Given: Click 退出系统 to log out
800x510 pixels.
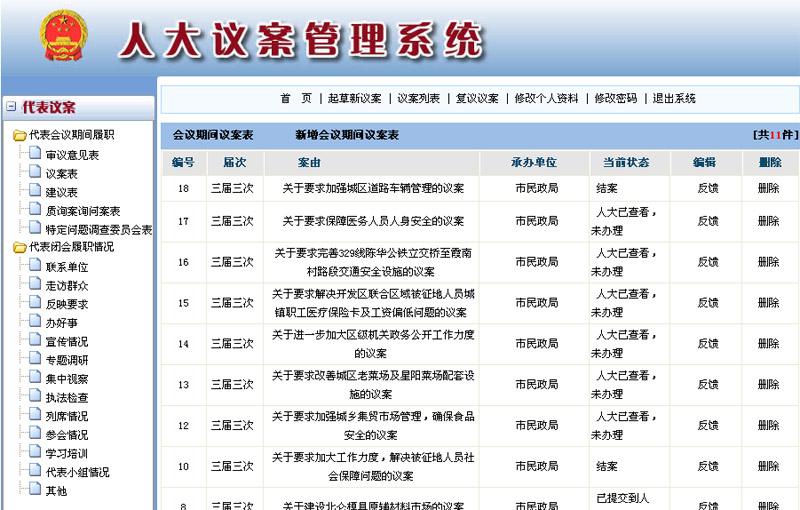Looking at the screenshot, I should coord(674,99).
